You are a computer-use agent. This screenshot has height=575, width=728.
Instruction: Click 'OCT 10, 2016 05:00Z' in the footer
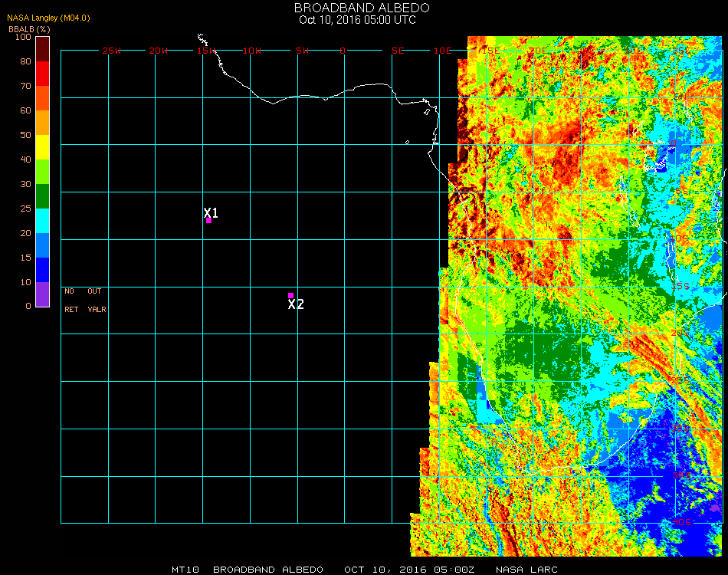tap(409, 570)
